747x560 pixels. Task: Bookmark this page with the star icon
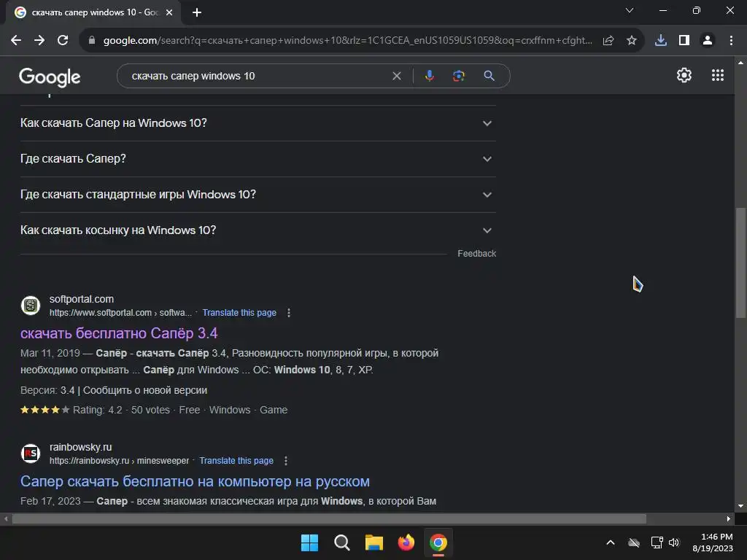632,41
